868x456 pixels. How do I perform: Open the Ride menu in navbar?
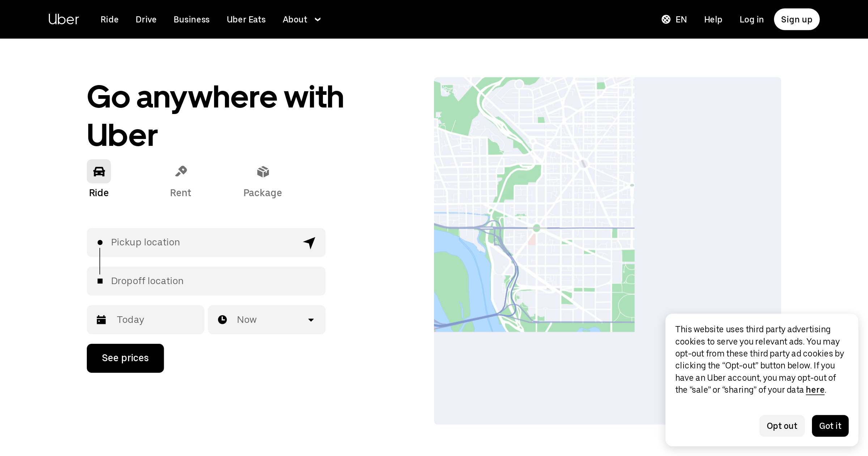point(110,20)
